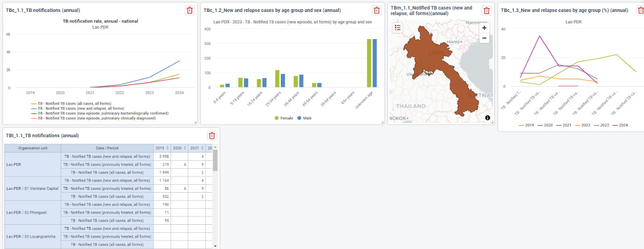Toggle the 2019 series in age group legend
This screenshot has height=249, width=644.
pos(526,125)
